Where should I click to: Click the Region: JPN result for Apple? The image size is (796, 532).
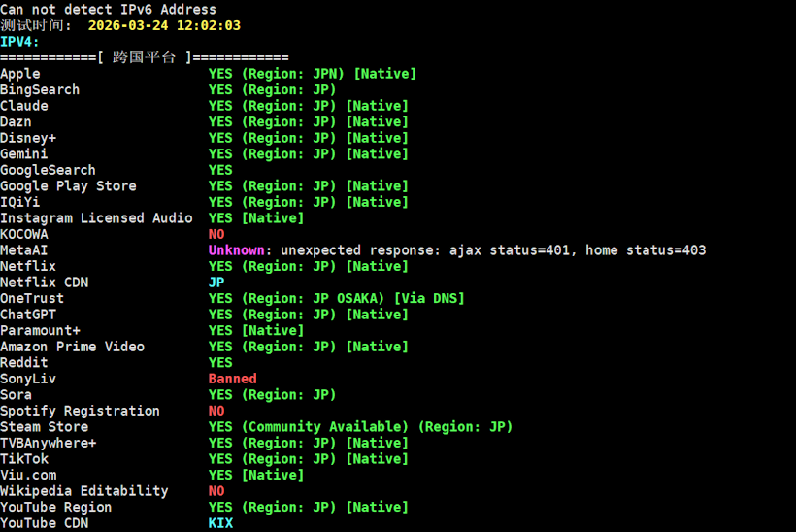[293, 74]
